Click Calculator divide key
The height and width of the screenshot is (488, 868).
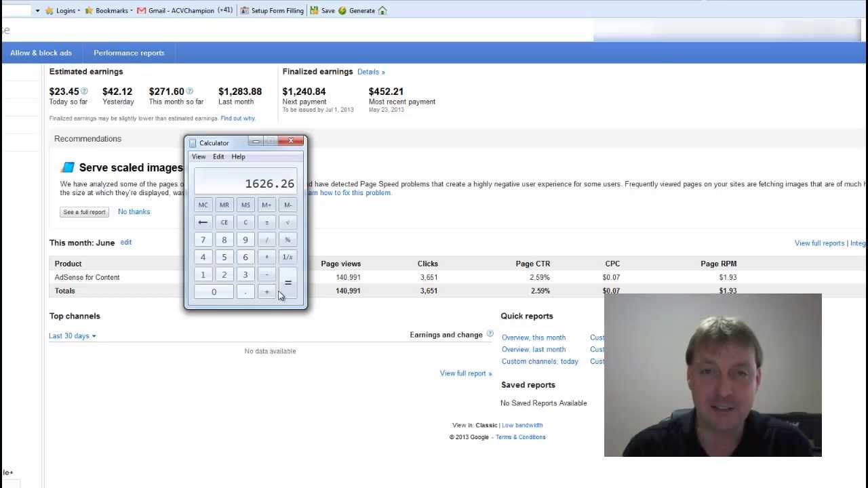[x=267, y=240]
